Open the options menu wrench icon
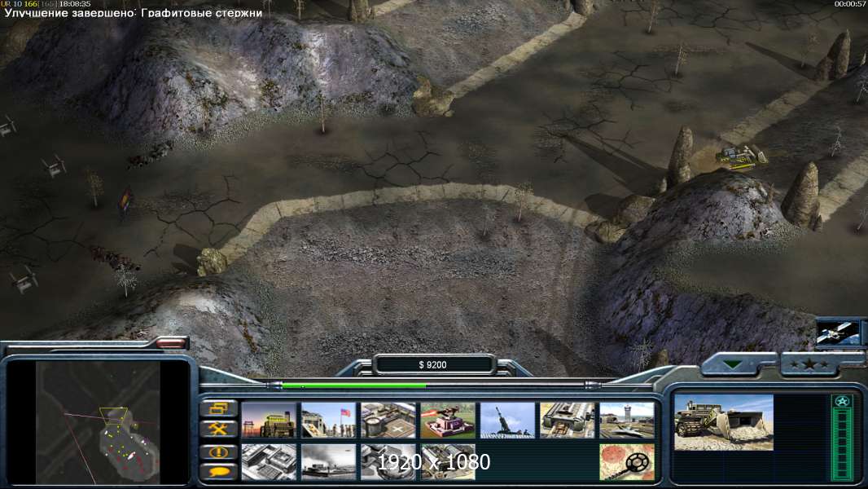Viewport: 868px width, 489px height. [219, 430]
